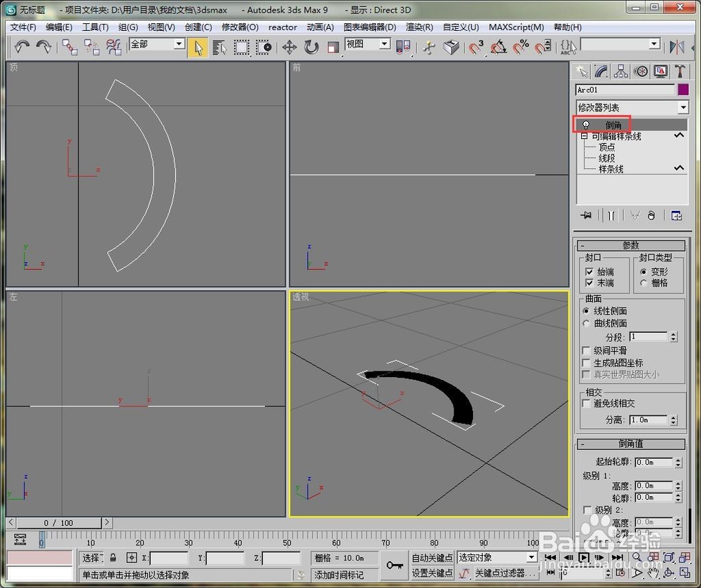The height and width of the screenshot is (588, 701).
Task: Enable 级别 2 checkbox
Action: point(587,510)
